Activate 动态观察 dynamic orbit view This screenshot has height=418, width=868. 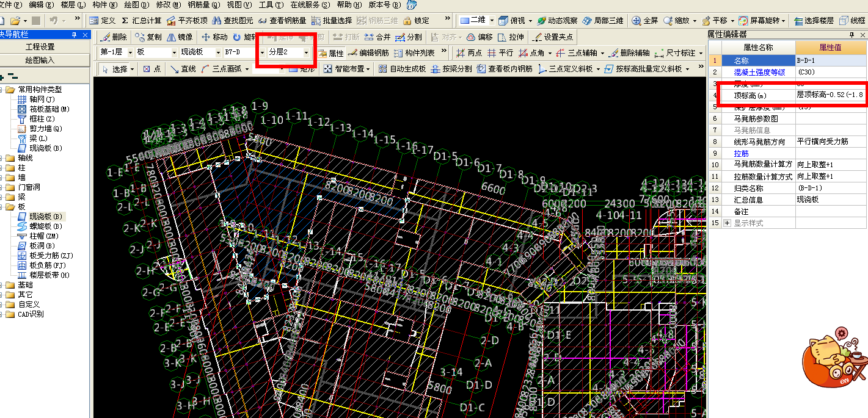557,21
